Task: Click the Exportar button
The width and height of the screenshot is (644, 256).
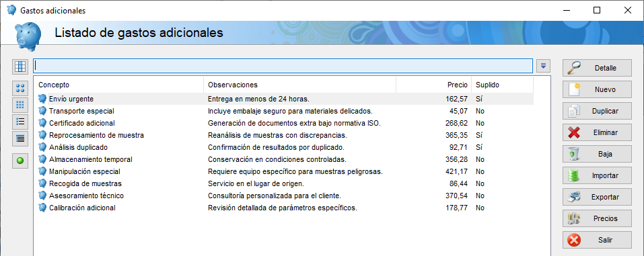Action: [597, 197]
